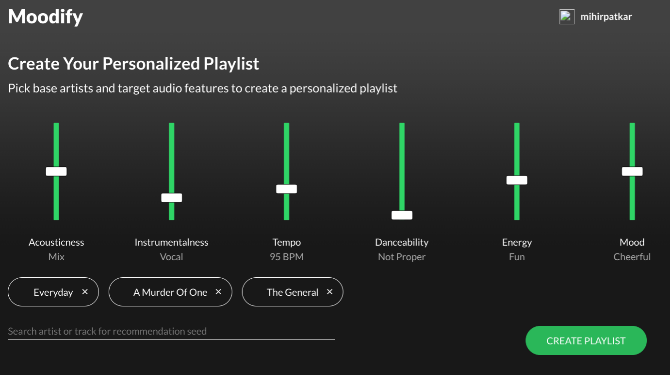Click the Create Your Personalized Playlist heading

(133, 64)
